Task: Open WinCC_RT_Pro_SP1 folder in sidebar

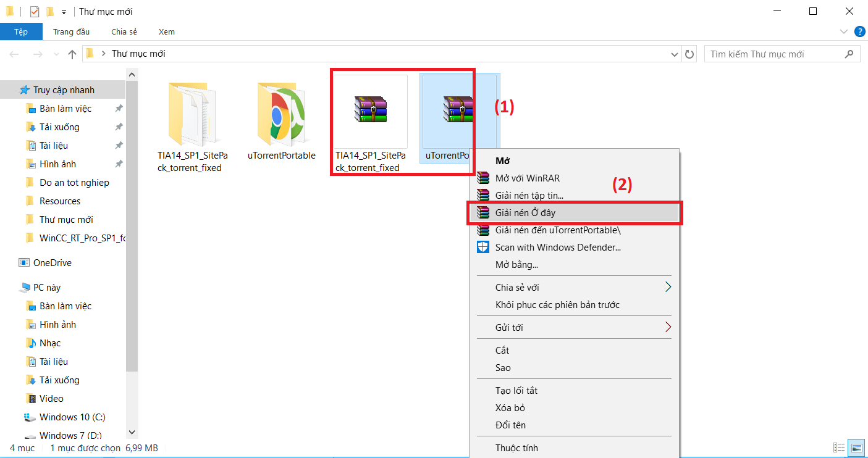Action: 82,238
